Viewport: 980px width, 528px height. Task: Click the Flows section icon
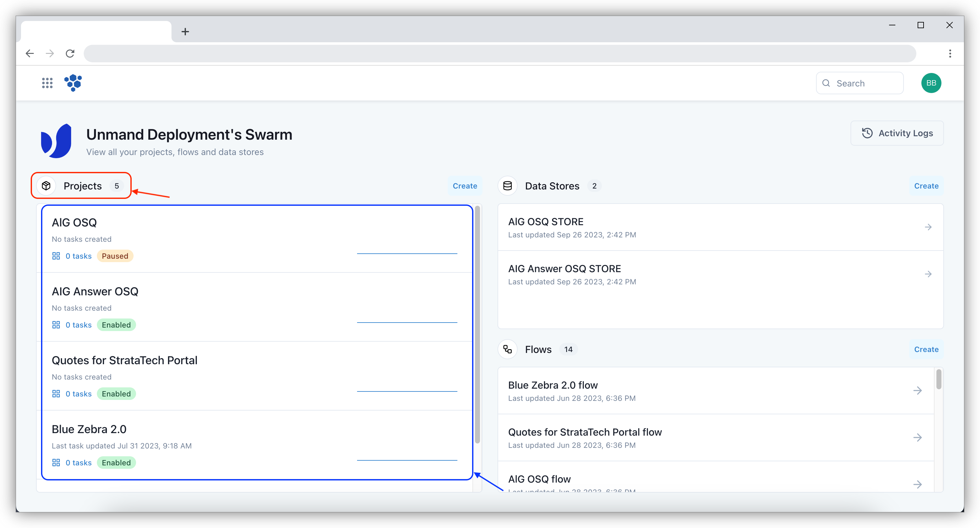point(508,349)
